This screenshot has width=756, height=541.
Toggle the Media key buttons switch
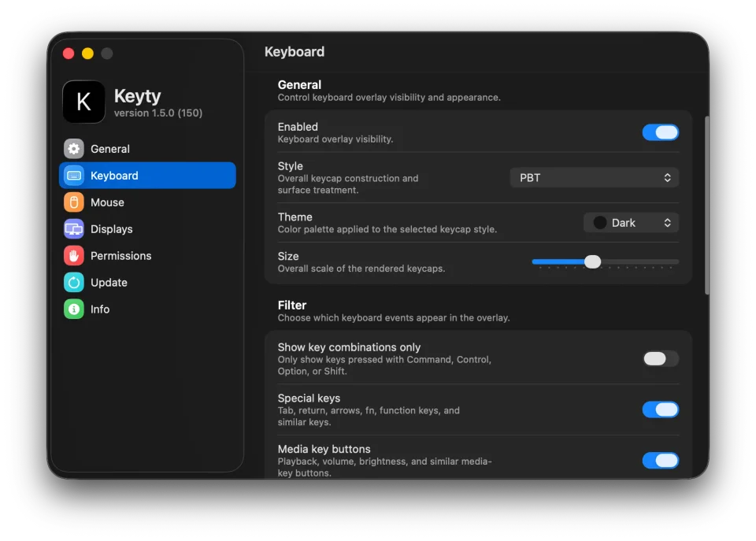coord(660,461)
